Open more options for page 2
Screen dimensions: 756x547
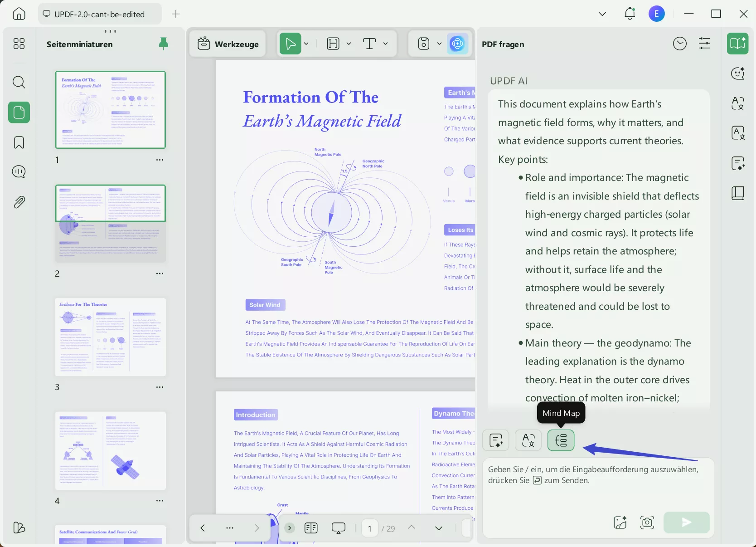(x=160, y=273)
